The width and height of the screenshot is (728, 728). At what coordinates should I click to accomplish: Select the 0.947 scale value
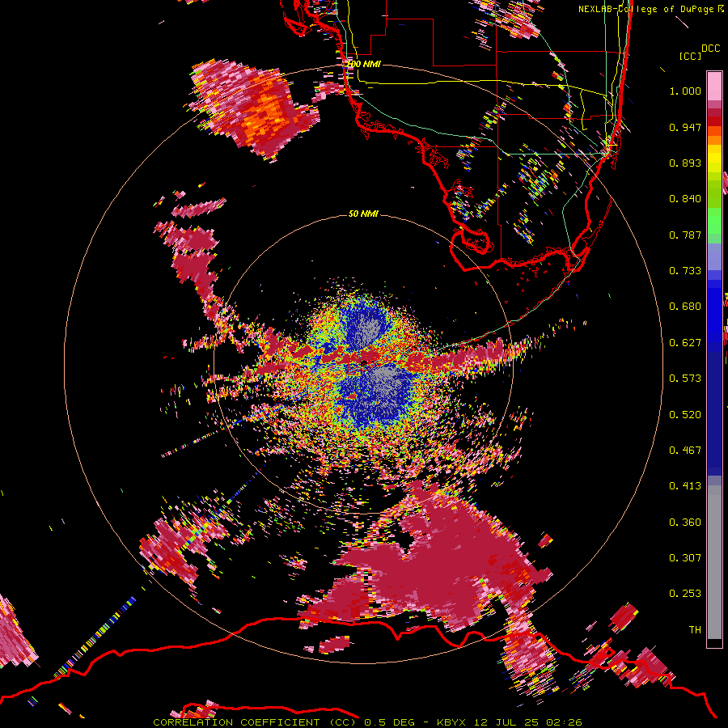tap(685, 127)
